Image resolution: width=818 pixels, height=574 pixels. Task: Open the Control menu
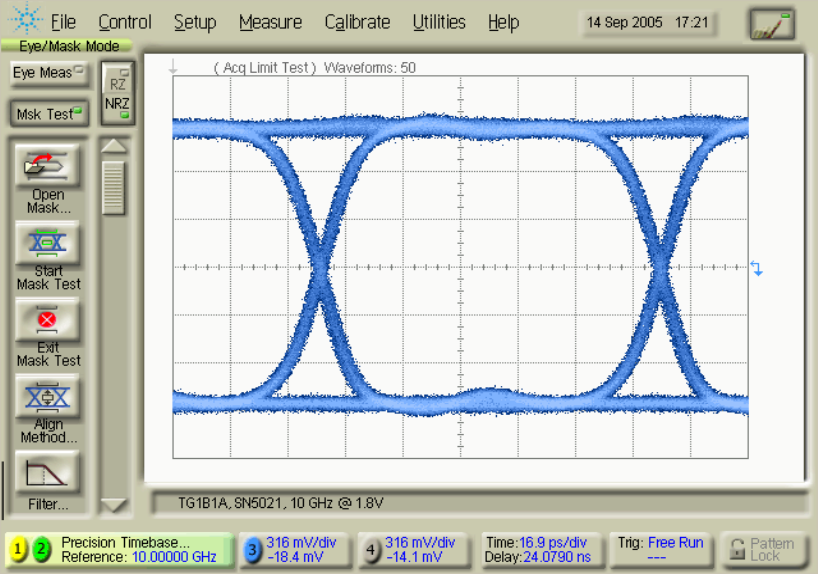pos(125,22)
